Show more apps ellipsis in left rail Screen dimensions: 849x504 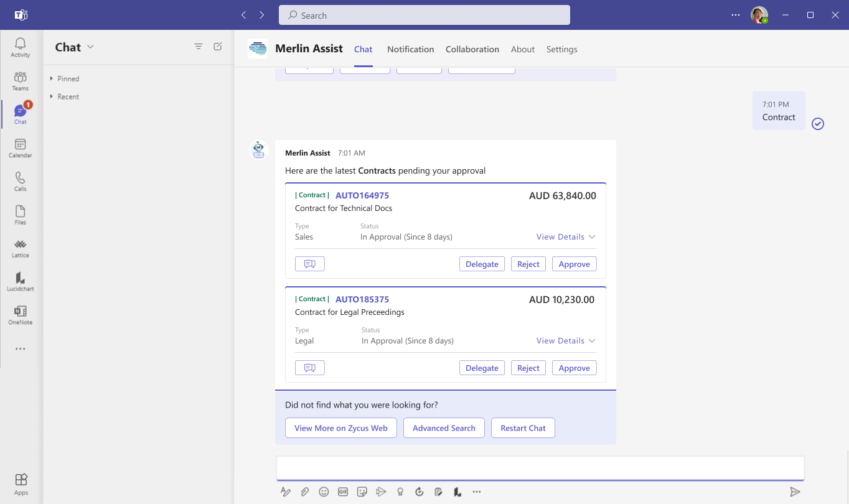click(x=21, y=349)
